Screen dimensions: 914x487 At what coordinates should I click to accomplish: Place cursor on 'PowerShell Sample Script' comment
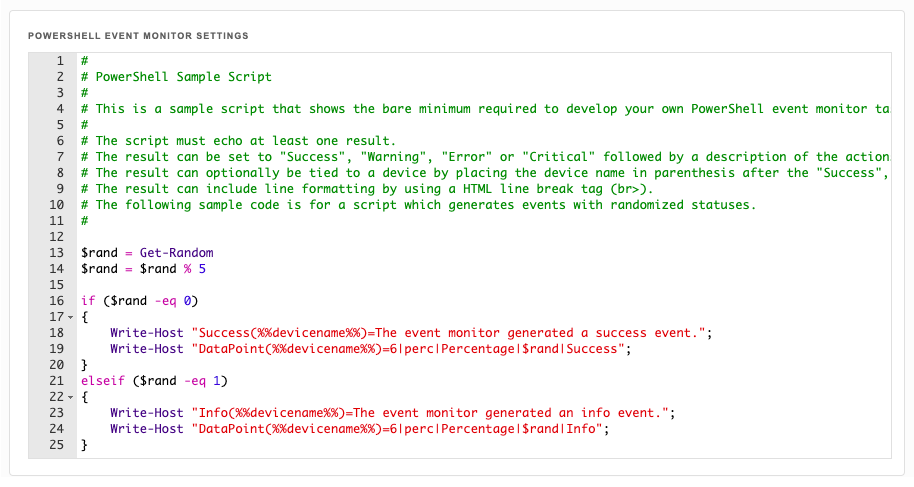183,77
